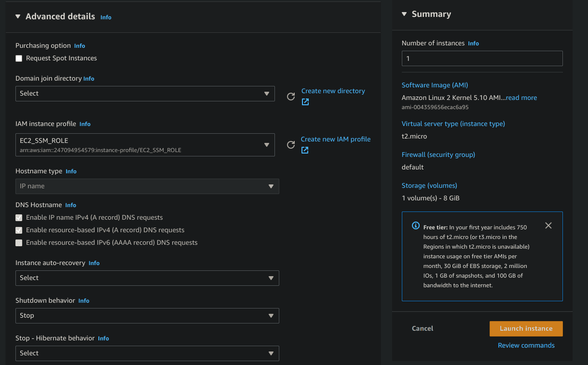Enable resource-based IPv6 AAAA DNS requests
Viewport: 588px width, 365px height.
18,242
